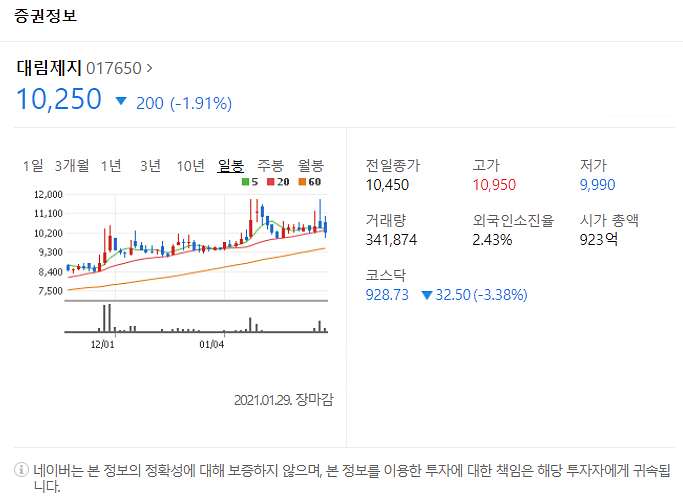This screenshot has height=504, width=683.
Task: Click the candlestick price chart
Action: 196,246
